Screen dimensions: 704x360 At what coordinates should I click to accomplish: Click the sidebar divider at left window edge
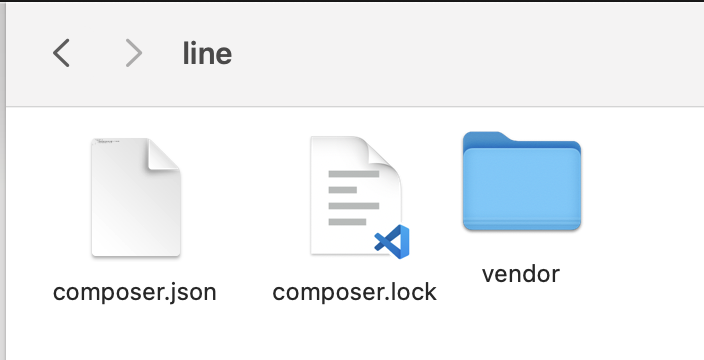point(3,180)
